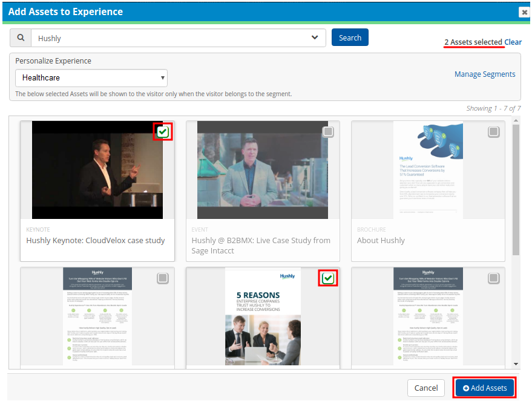
Task: Clear the selected assets
Action: (x=513, y=42)
